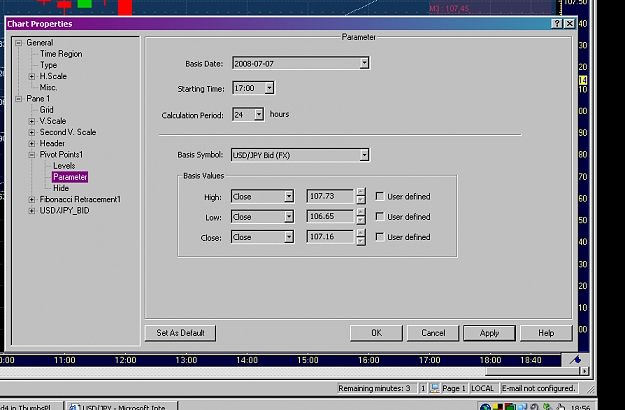Click the High value field 107.73
625x410 pixels.
330,196
